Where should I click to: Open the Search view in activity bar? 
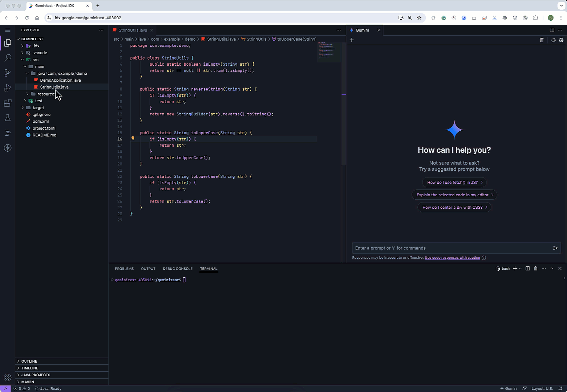click(7, 58)
